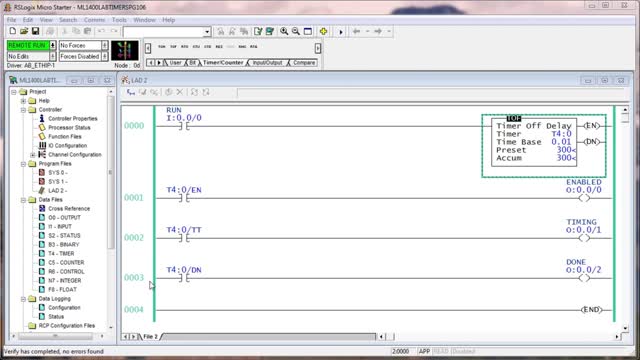Save the project with the floppy icon
Image resolution: width=640 pixels, height=360 pixels.
35,31
